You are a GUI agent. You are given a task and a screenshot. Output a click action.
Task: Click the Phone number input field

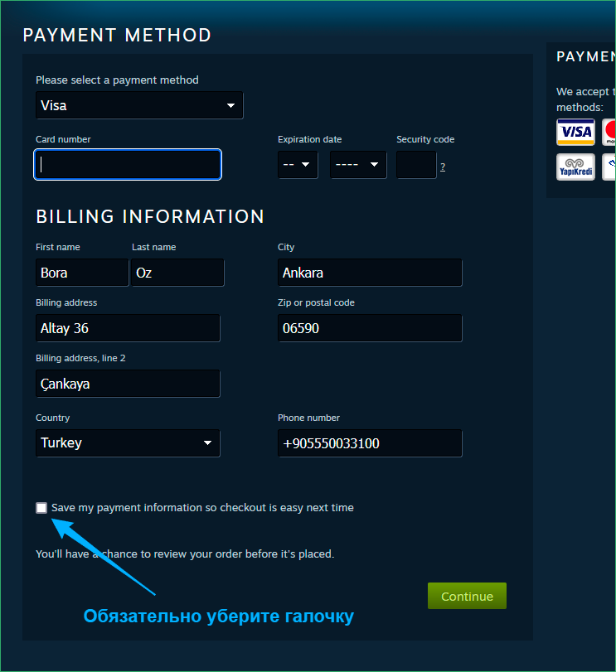[370, 443]
